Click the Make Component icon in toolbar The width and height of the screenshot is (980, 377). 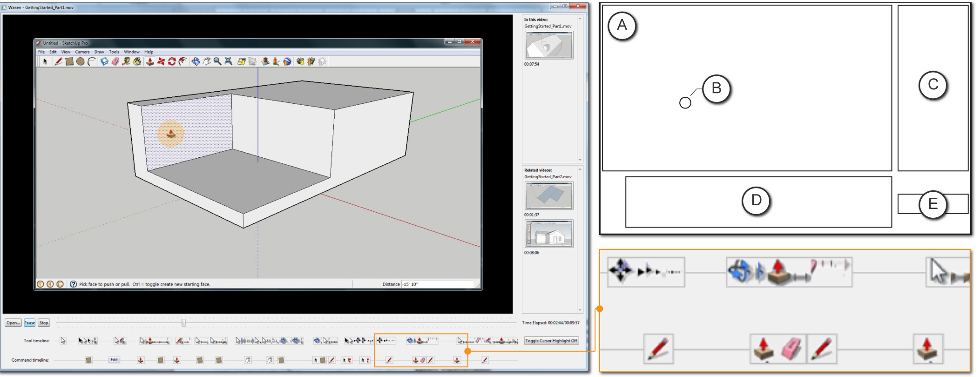[104, 61]
